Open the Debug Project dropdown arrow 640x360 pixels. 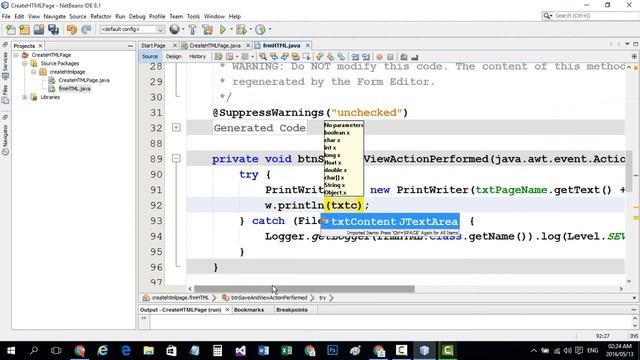pos(250,29)
